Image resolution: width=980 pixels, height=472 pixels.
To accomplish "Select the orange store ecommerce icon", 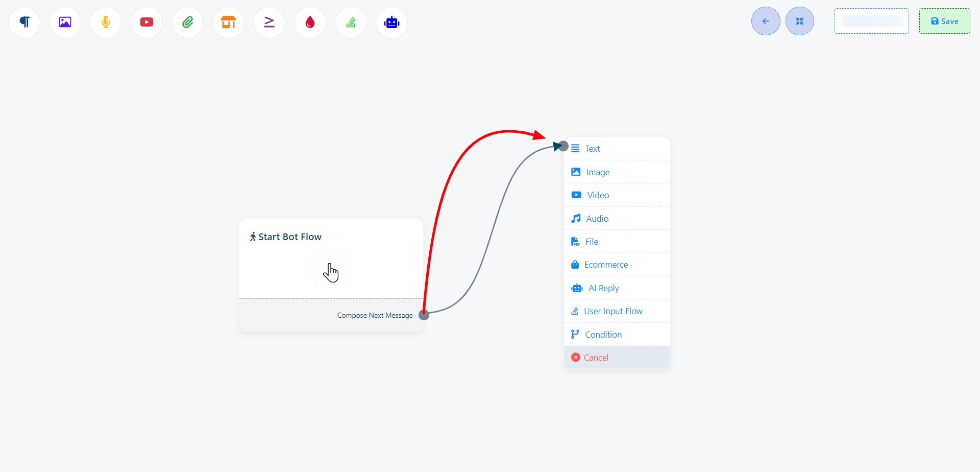I will [228, 22].
